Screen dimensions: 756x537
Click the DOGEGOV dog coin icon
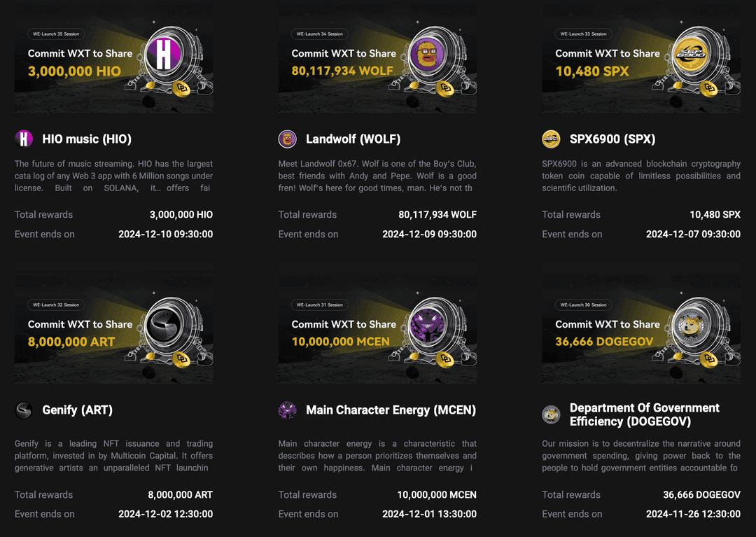(550, 413)
